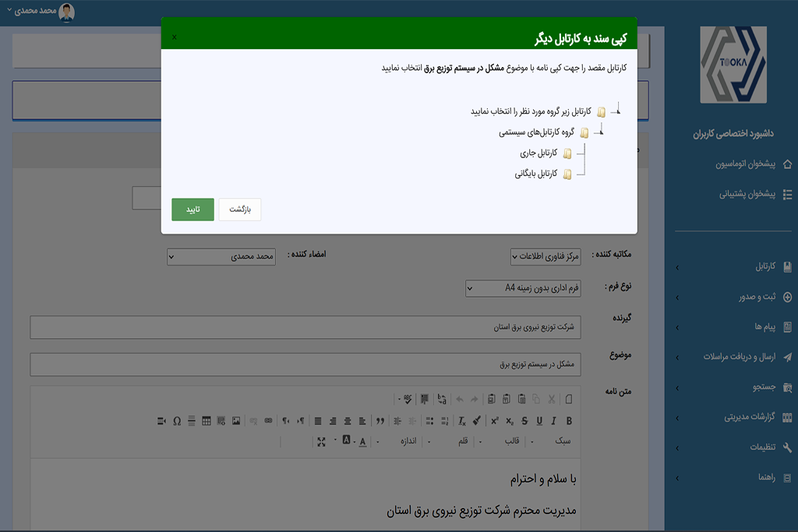
Task: Close the copy document dialog
Action: (x=174, y=37)
